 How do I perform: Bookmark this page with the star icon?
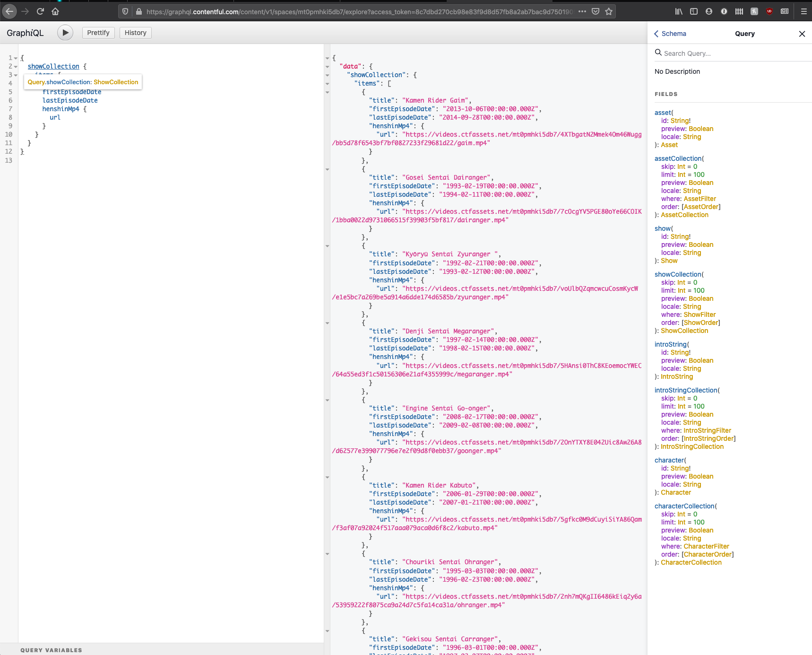[609, 11]
